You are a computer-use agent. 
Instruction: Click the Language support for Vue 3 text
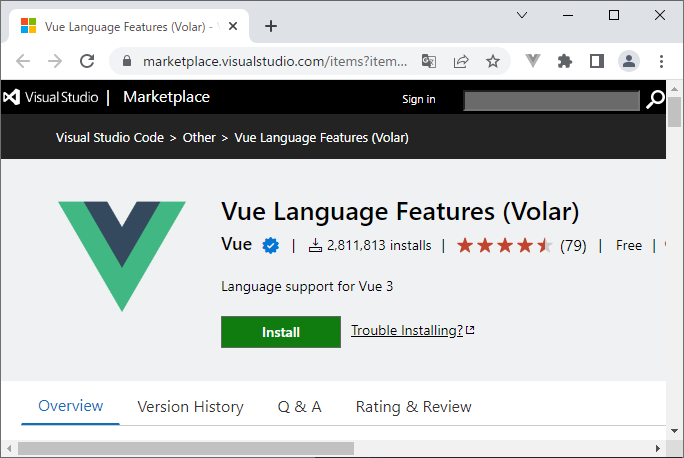coord(307,287)
